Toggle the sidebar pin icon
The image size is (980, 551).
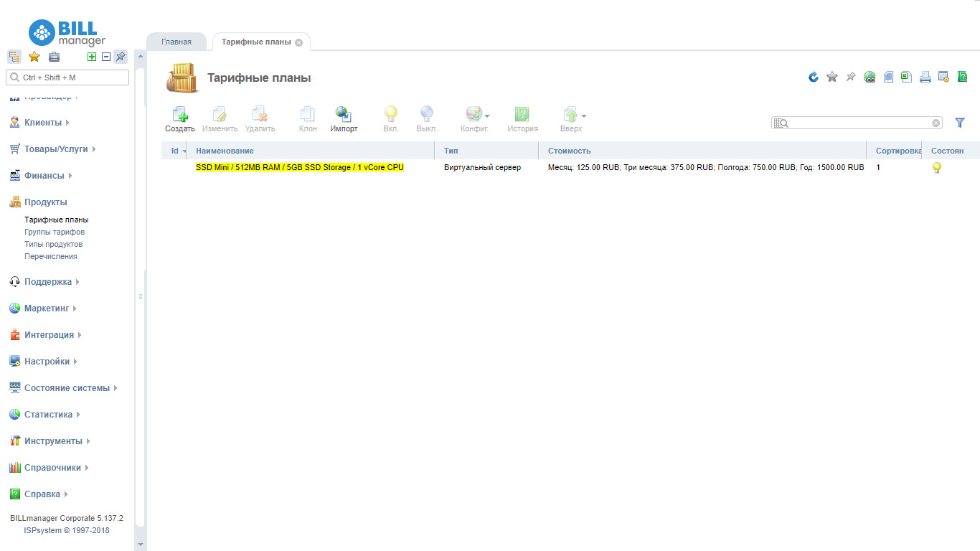(x=121, y=57)
